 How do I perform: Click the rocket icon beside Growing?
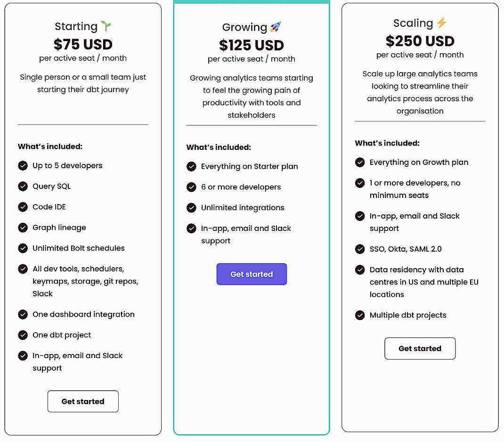pyautogui.click(x=276, y=27)
